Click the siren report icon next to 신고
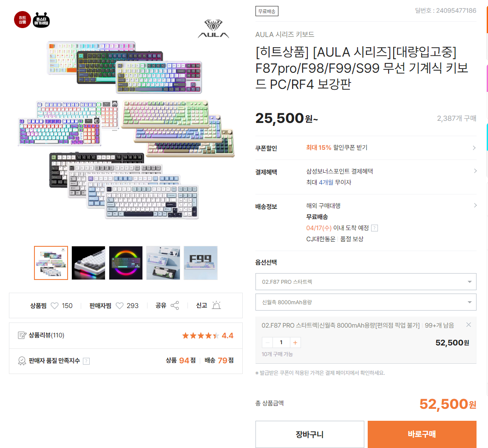 pos(216,305)
